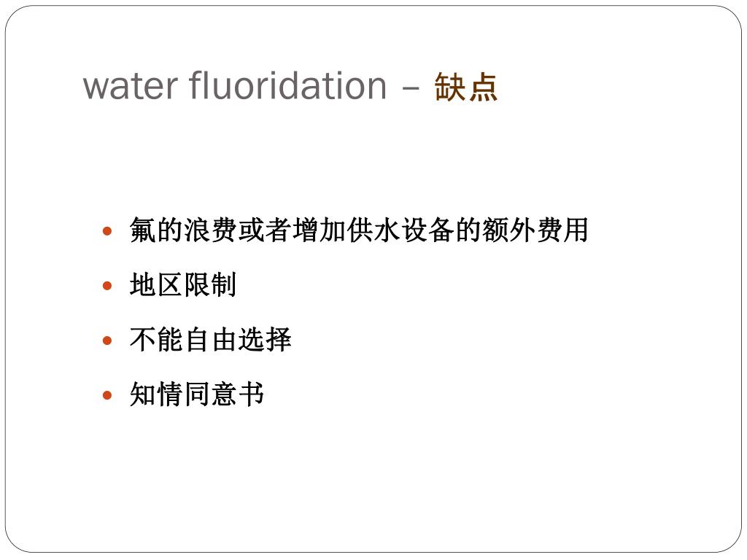Click the words 额外费用 ending first bullet

click(x=536, y=230)
